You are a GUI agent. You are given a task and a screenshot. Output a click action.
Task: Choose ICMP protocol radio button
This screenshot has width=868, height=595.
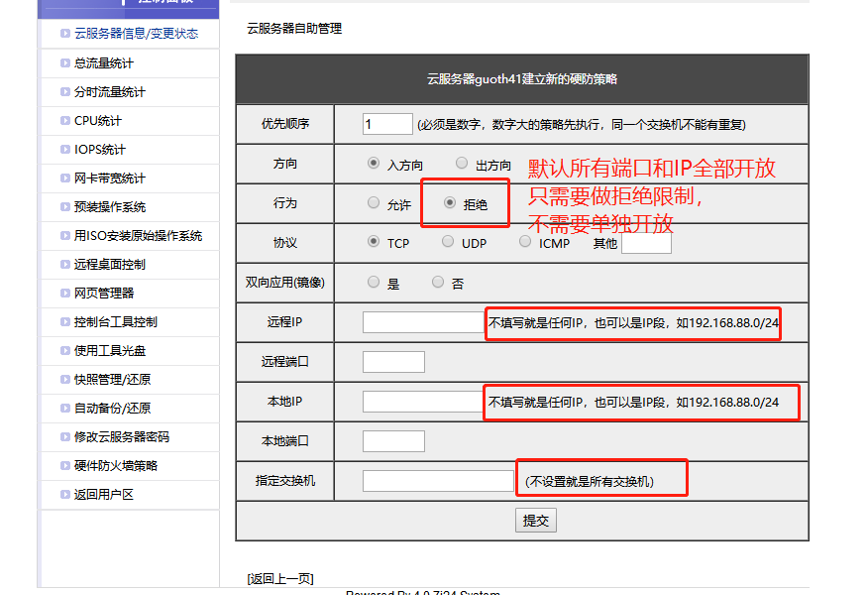tap(525, 242)
